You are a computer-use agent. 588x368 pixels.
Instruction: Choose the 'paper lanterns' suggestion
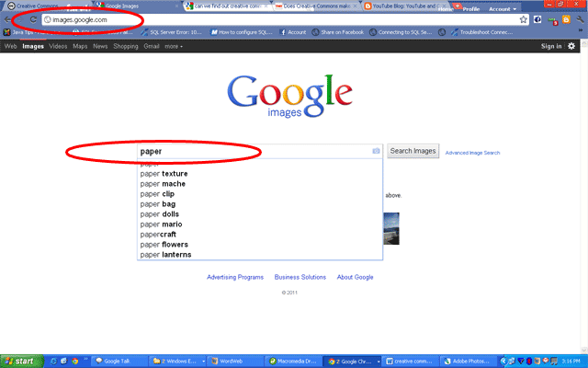pos(259,255)
